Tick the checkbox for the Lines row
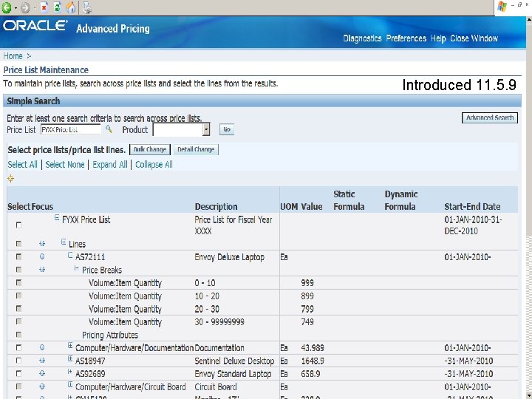The height and width of the screenshot is (399, 532). [18, 244]
